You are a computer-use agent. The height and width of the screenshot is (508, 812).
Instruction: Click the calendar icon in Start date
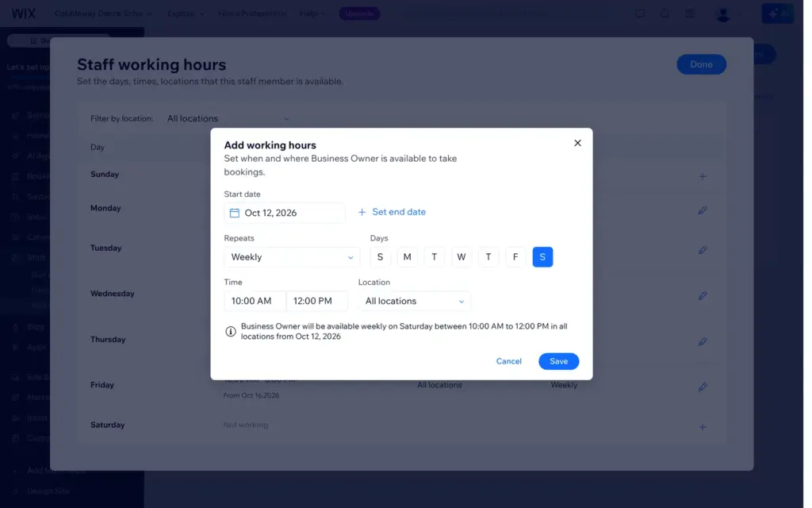click(234, 213)
